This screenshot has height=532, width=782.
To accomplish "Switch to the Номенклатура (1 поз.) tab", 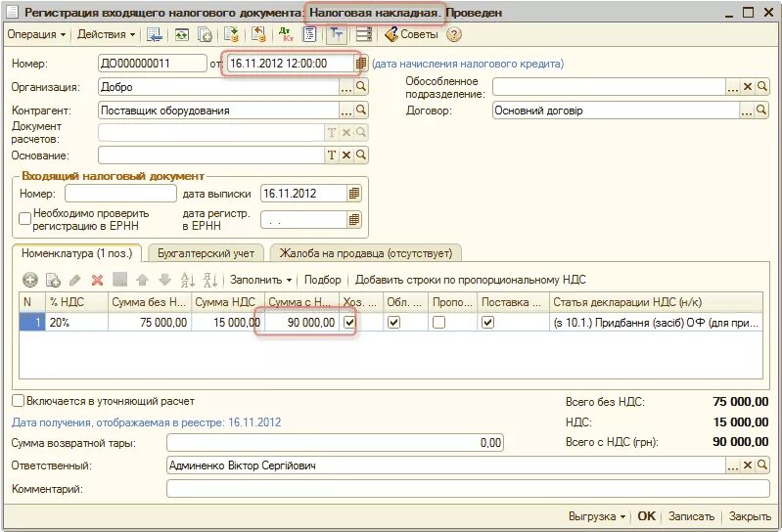I will [x=76, y=253].
